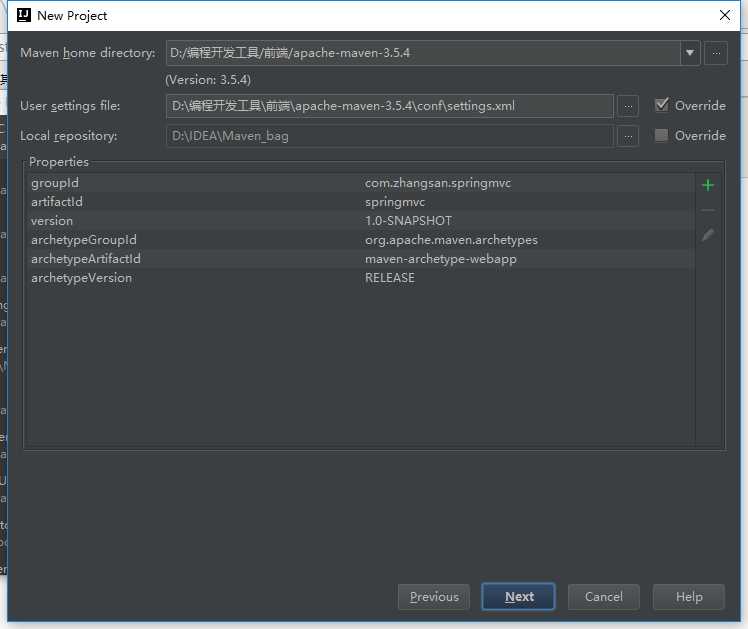
Task: Click value com.zhangsan.springmvc
Action: tap(438, 183)
